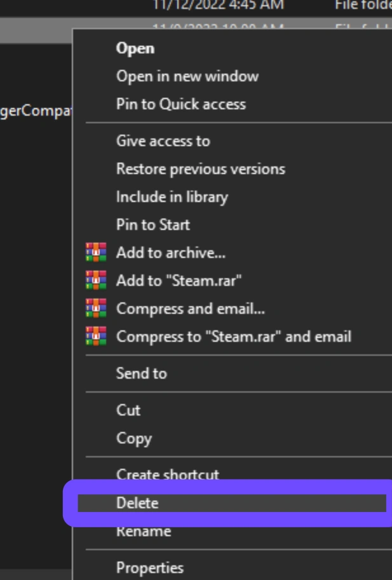This screenshot has height=580, width=392.
Task: Select Restore previous versions
Action: tap(200, 169)
